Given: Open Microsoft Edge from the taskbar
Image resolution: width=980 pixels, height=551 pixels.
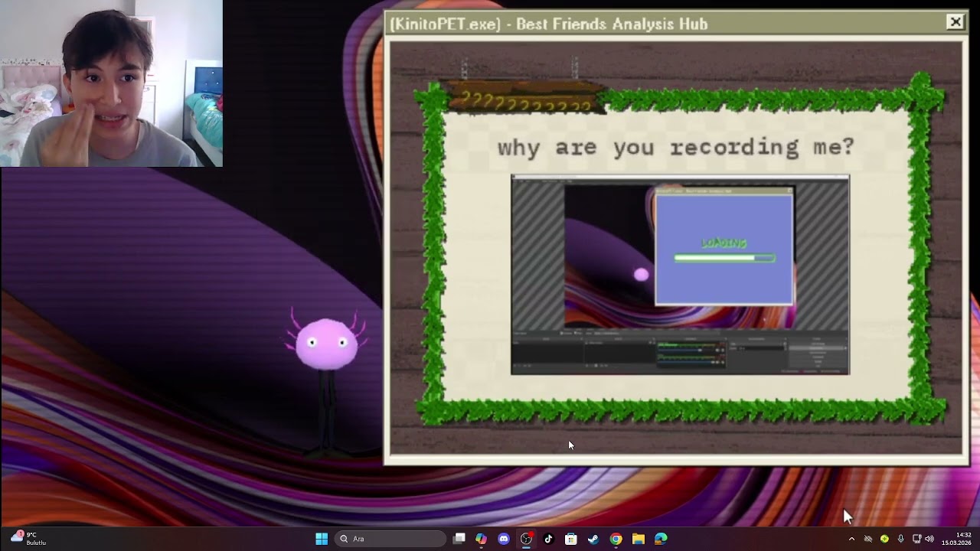Looking at the screenshot, I should point(661,539).
